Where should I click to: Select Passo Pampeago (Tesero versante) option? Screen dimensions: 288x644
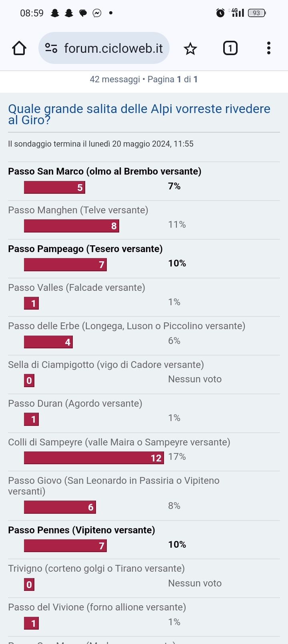click(85, 249)
